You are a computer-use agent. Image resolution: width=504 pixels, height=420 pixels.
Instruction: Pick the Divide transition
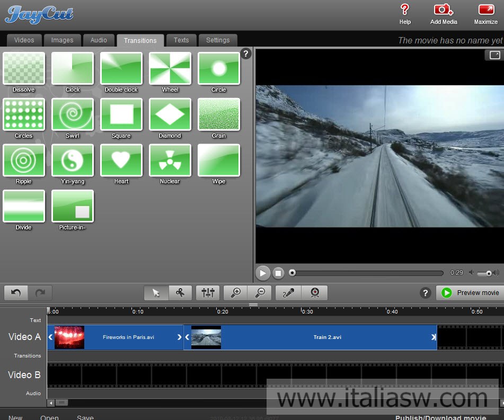[24, 206]
